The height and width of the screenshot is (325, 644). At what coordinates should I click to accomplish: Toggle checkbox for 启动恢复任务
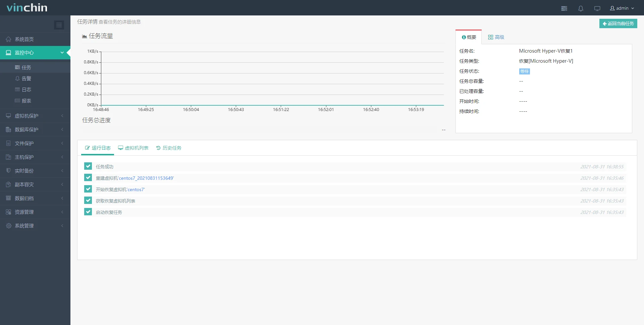click(x=88, y=212)
